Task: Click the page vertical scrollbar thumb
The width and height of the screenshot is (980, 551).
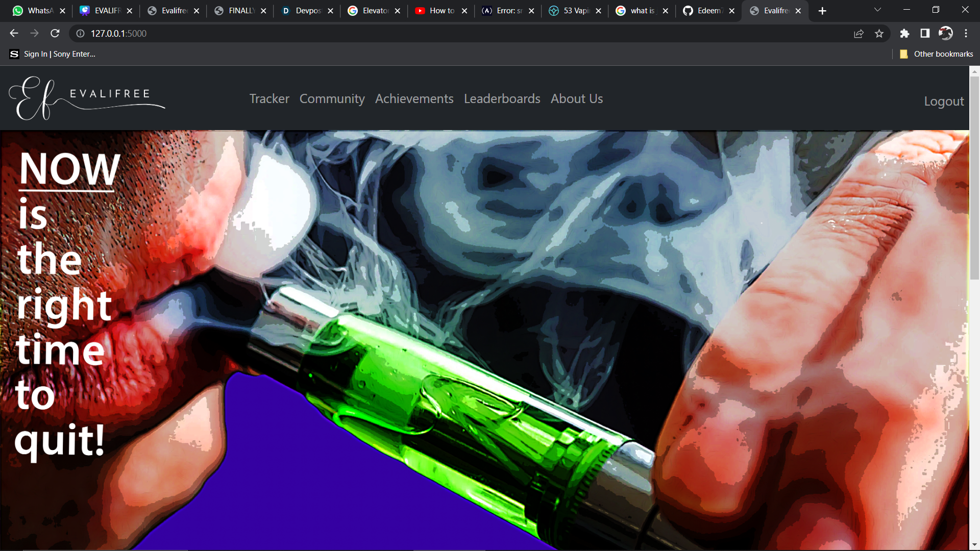Action: point(974,179)
